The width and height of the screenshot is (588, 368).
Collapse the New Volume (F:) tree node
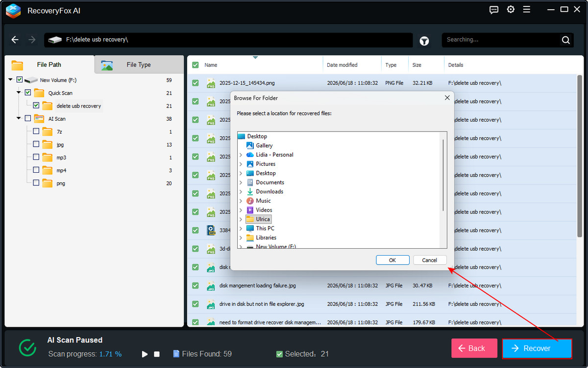click(x=11, y=79)
